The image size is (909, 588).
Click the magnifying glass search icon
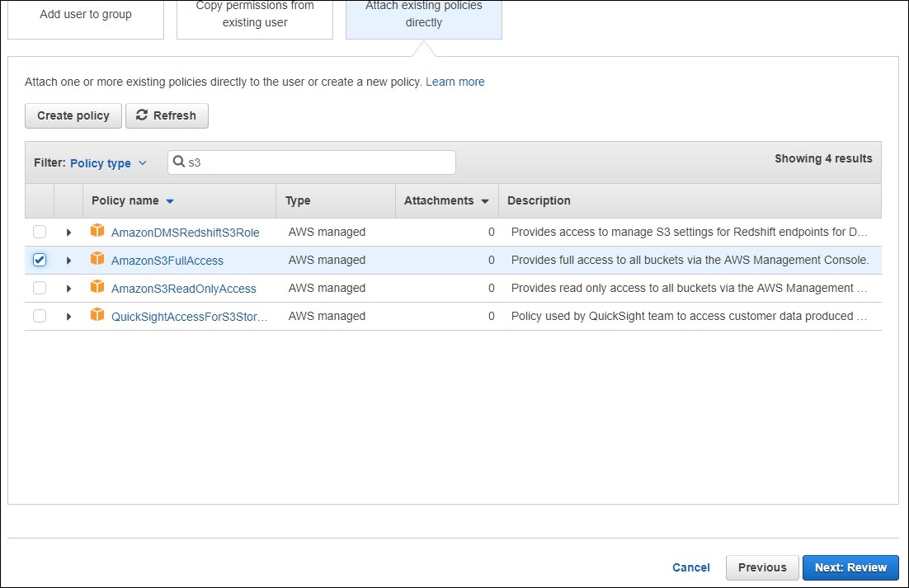(x=179, y=162)
